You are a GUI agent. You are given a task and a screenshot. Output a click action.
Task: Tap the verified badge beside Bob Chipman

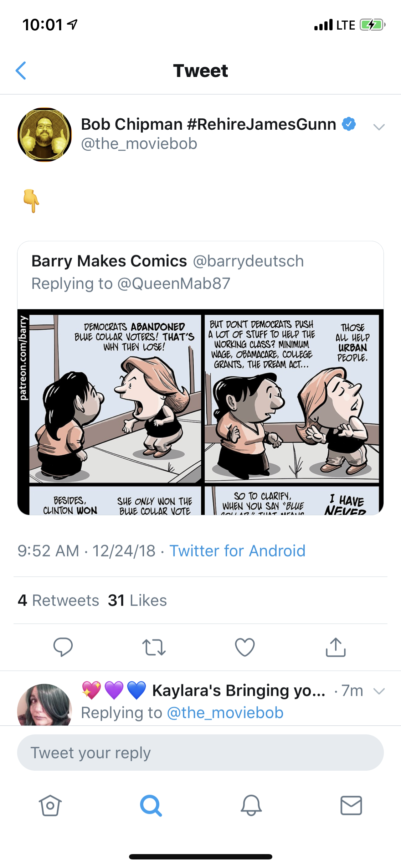coord(349,124)
